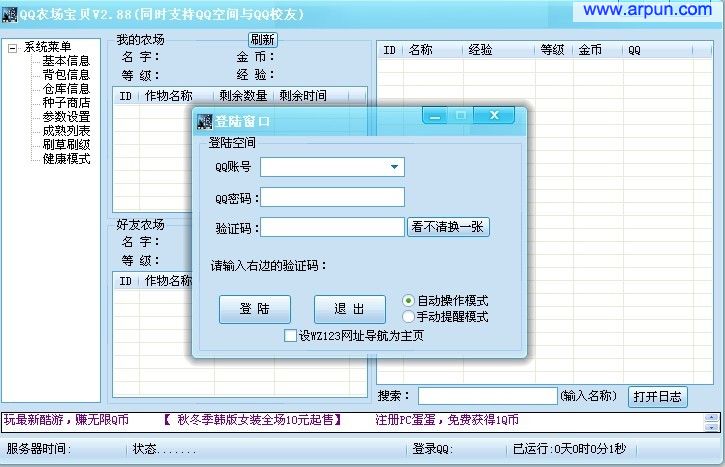Open the 玩最新酷游，赚无限Q币 ad link
Image resolution: width=725 pixels, height=467 pixels.
[x=66, y=420]
